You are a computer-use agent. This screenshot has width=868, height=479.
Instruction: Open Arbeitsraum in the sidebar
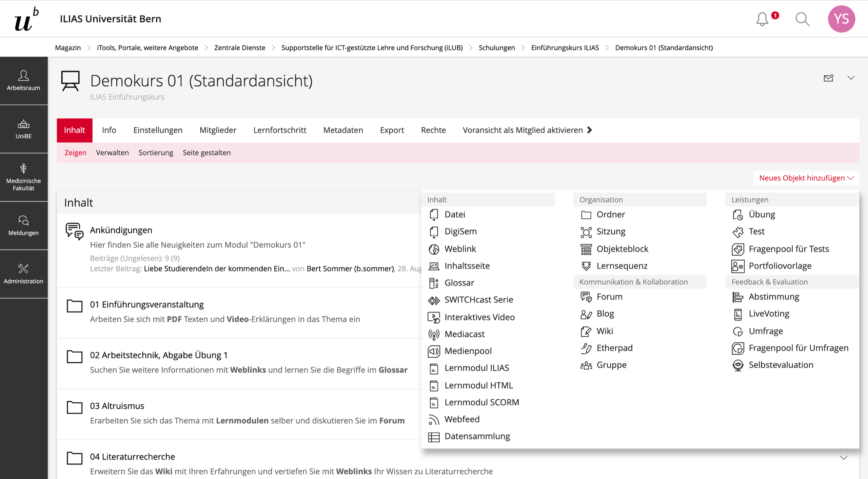23,81
